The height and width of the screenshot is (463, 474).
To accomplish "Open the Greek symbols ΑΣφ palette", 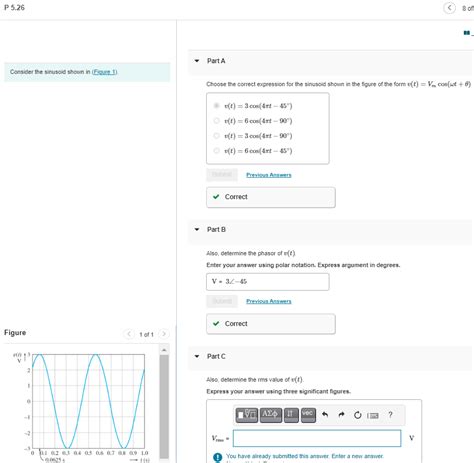I will click(271, 415).
